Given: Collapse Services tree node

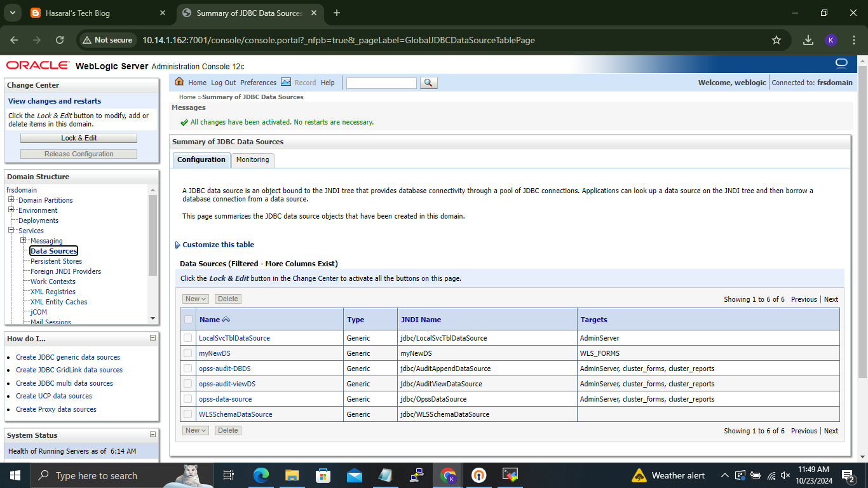Looking at the screenshot, I should tap(11, 230).
